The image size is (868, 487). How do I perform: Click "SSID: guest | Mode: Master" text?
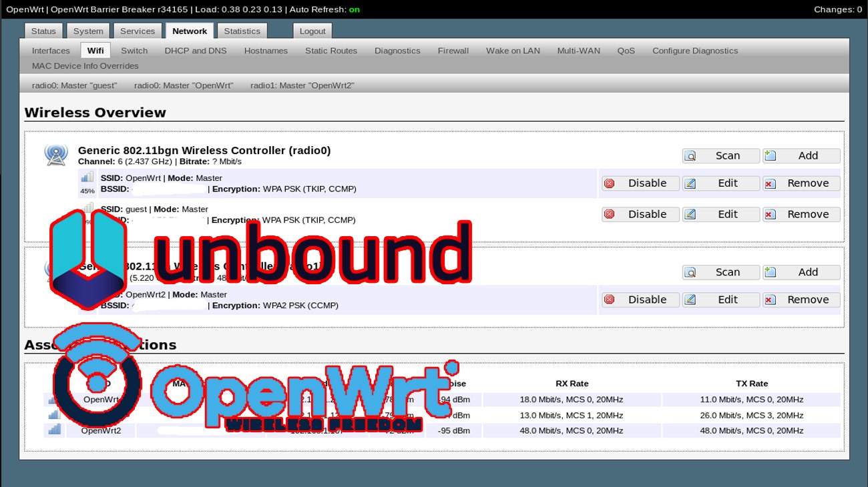[x=154, y=209]
